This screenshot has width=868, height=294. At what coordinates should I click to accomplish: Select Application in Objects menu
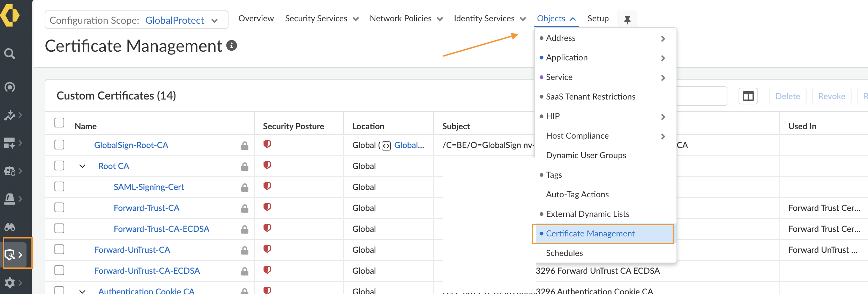(x=605, y=58)
